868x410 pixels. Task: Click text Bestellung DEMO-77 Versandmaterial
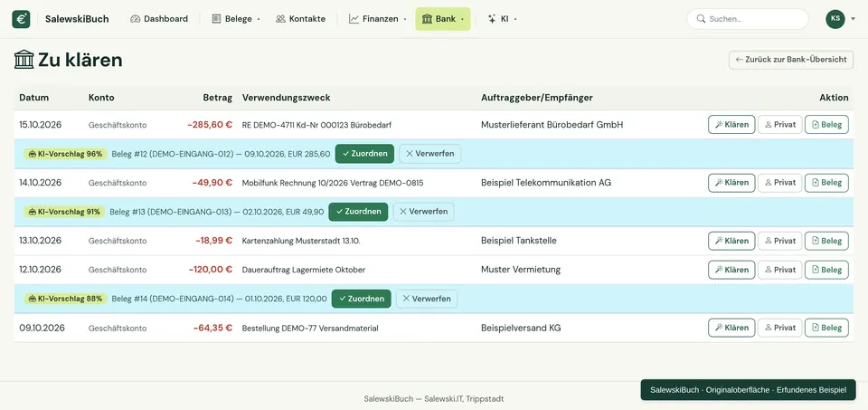point(310,328)
